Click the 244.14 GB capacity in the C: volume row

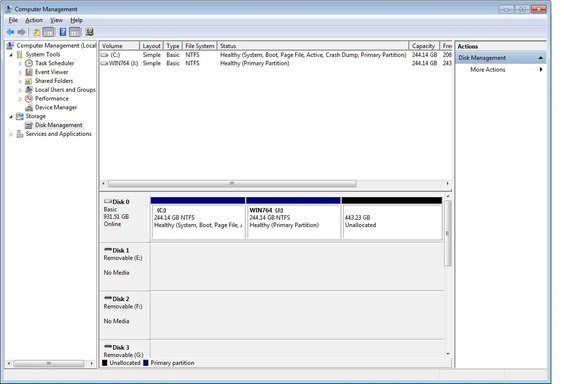[424, 55]
